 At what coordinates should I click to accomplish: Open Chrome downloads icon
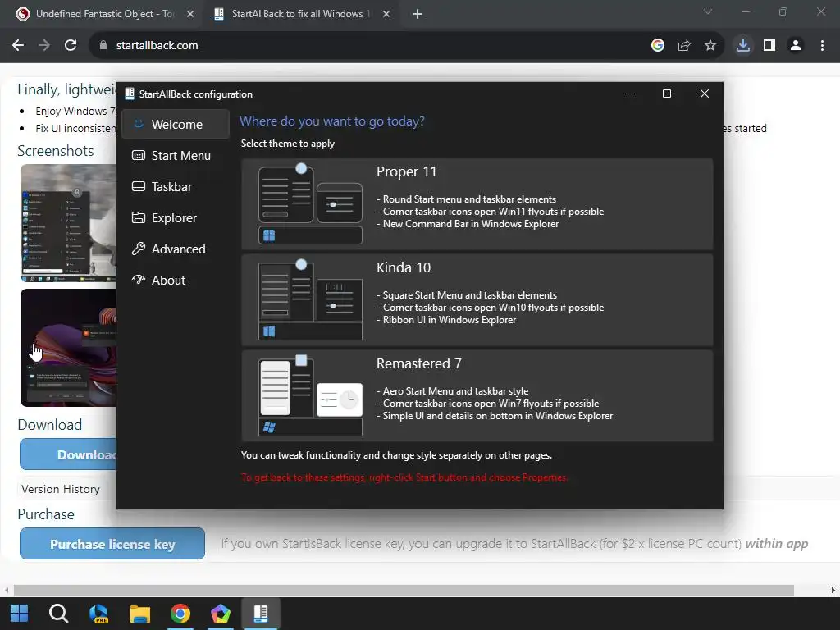(743, 46)
